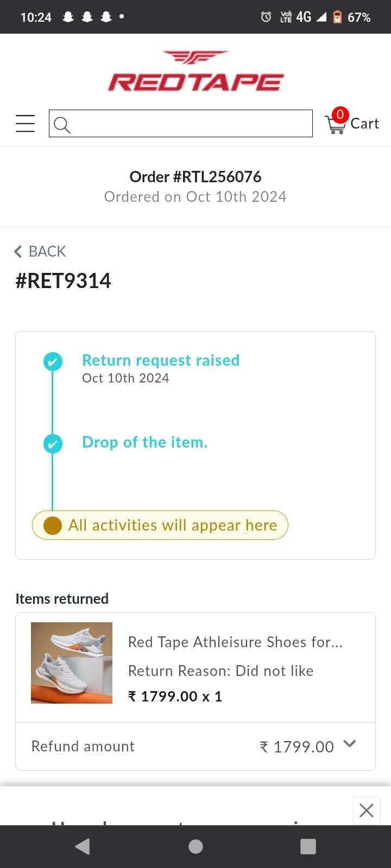Tap the Cart label
Screen dimensions: 391x868
(x=364, y=124)
